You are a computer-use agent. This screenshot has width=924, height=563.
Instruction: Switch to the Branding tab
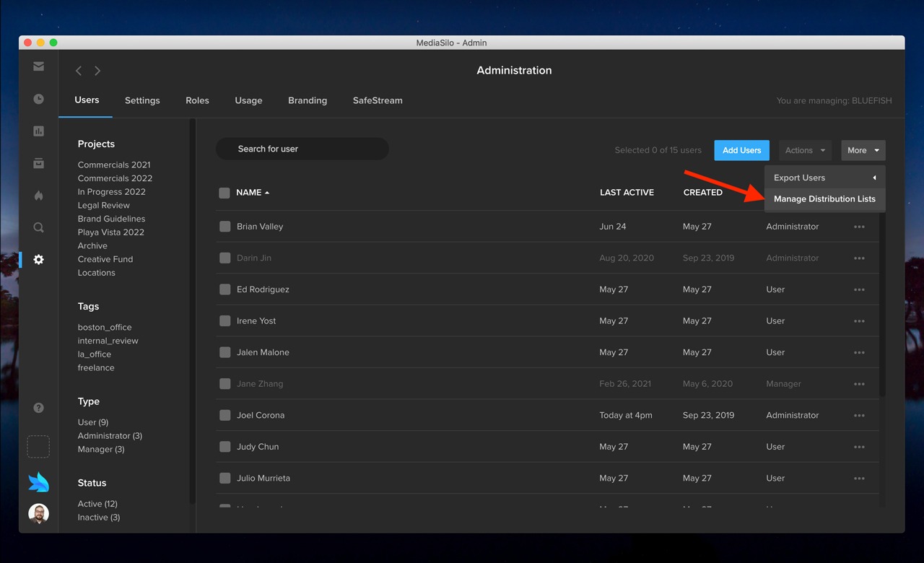pos(308,100)
